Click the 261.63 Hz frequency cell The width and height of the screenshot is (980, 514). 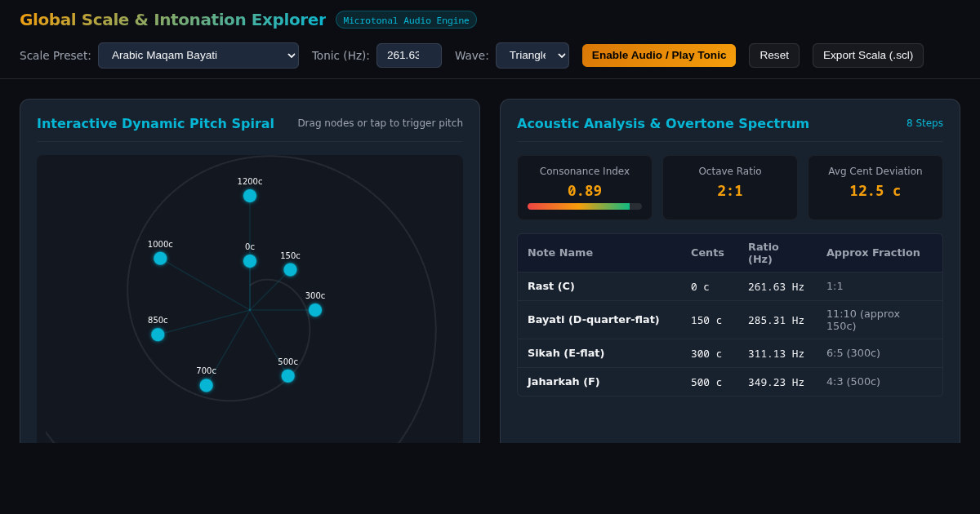(776, 287)
